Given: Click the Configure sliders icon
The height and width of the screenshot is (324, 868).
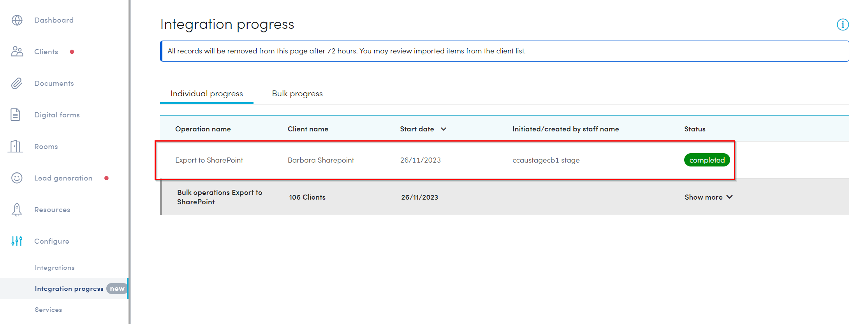Looking at the screenshot, I should [17, 241].
